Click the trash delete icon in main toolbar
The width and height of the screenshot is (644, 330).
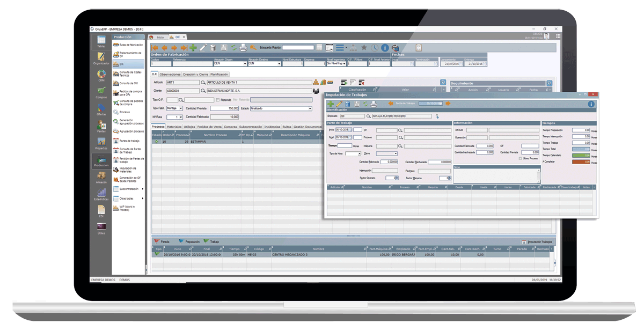(x=213, y=48)
